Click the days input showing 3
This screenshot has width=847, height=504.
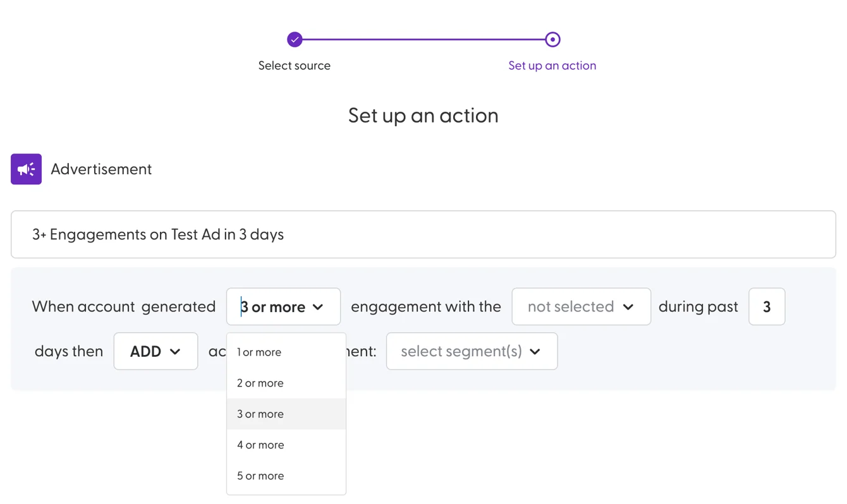pos(767,306)
